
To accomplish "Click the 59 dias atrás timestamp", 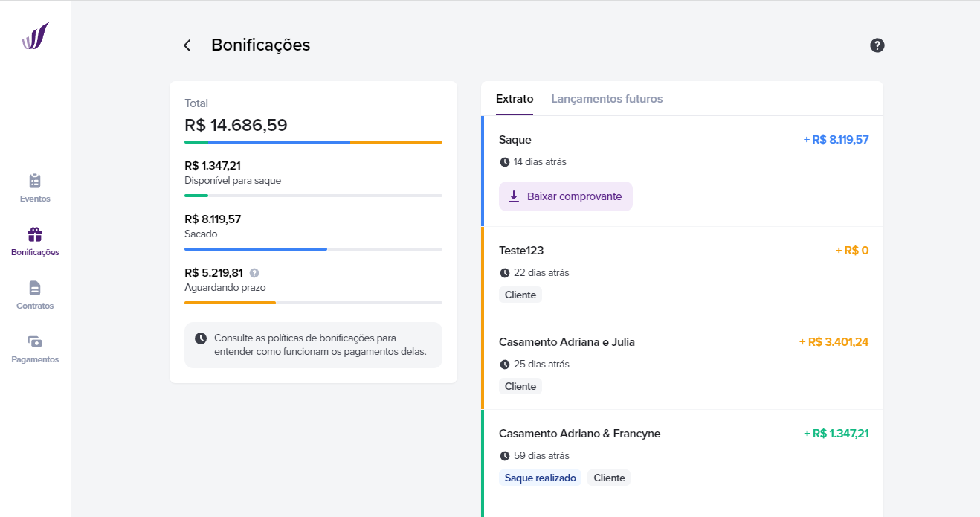I will point(541,455).
